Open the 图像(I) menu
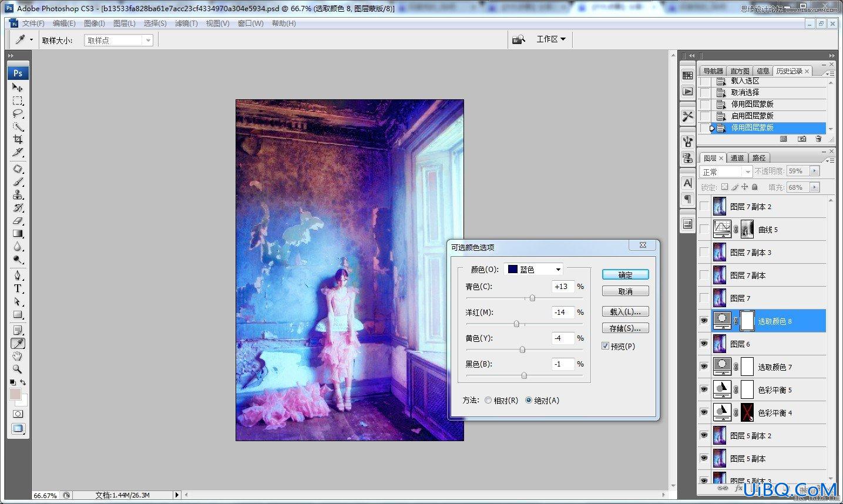 [x=94, y=23]
